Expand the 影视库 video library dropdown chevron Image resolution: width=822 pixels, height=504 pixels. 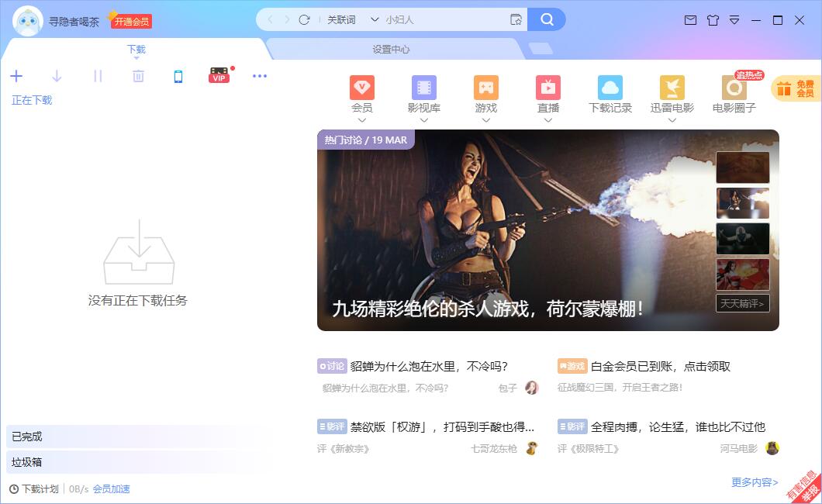[424, 121]
